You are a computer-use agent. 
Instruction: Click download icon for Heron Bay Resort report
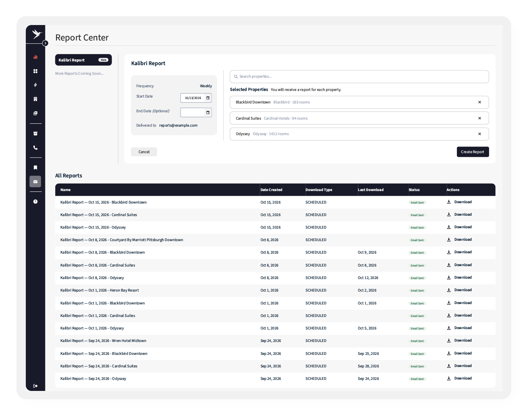point(449,290)
